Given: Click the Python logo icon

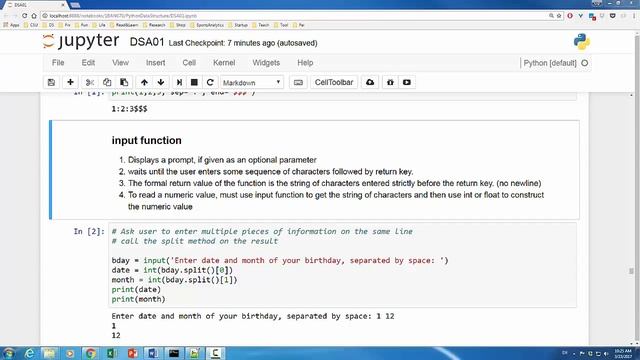Looking at the screenshot, I should pyautogui.click(x=581, y=42).
